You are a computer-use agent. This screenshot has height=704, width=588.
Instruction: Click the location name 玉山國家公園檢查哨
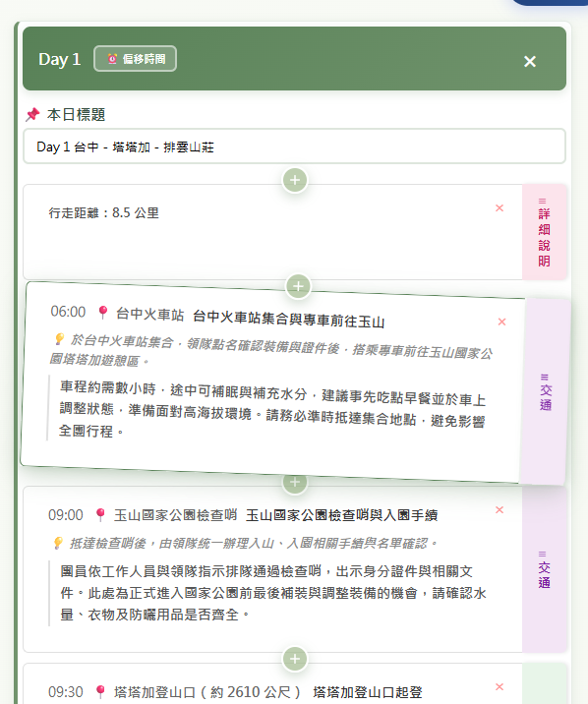(175, 515)
